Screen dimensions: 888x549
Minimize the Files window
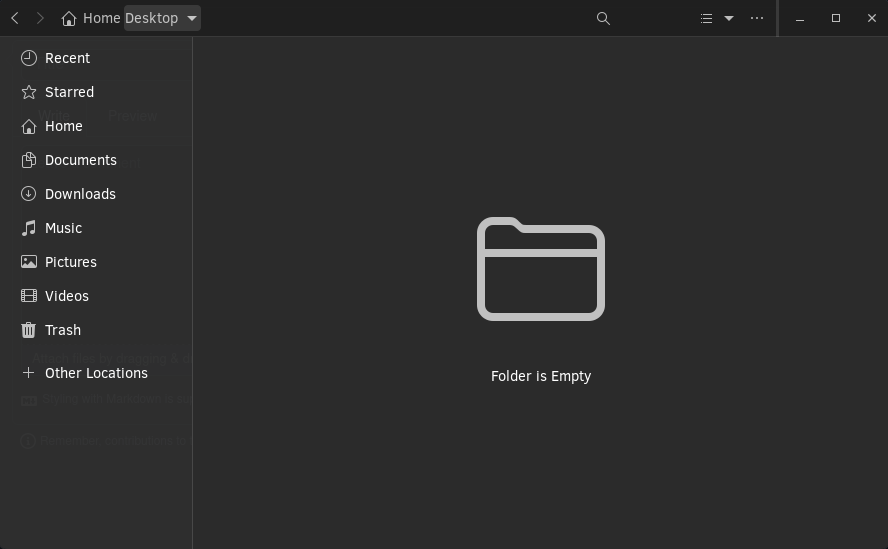click(800, 19)
